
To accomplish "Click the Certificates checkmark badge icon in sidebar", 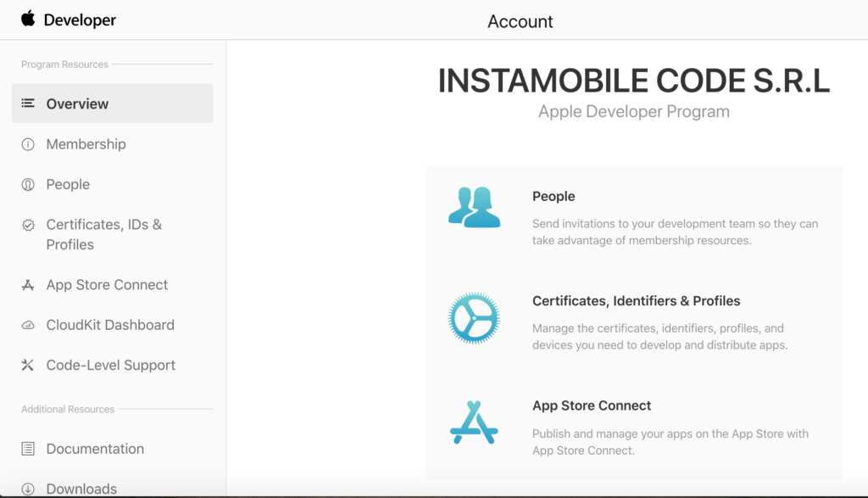I will tap(28, 225).
